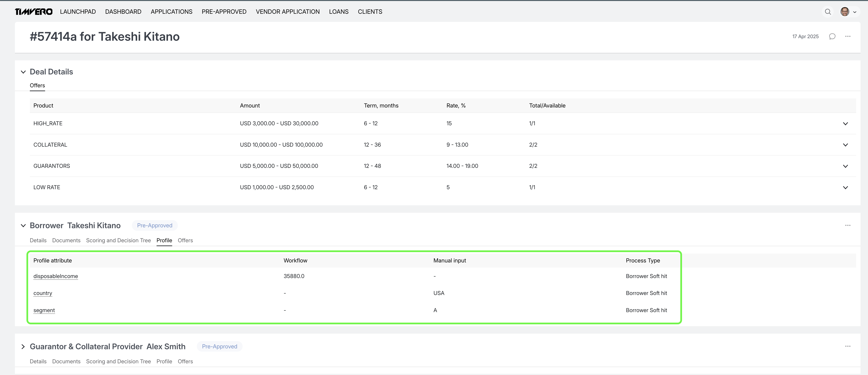Collapse the Deal Details section
Viewport: 868px width, 375px height.
click(23, 72)
